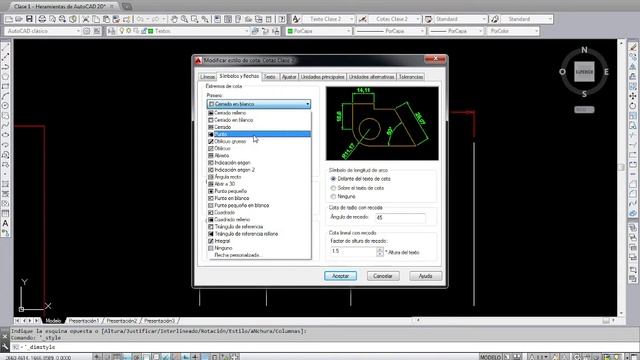Click the Help question mark icon
This screenshot has height=360, width=640.
[x=282, y=19]
